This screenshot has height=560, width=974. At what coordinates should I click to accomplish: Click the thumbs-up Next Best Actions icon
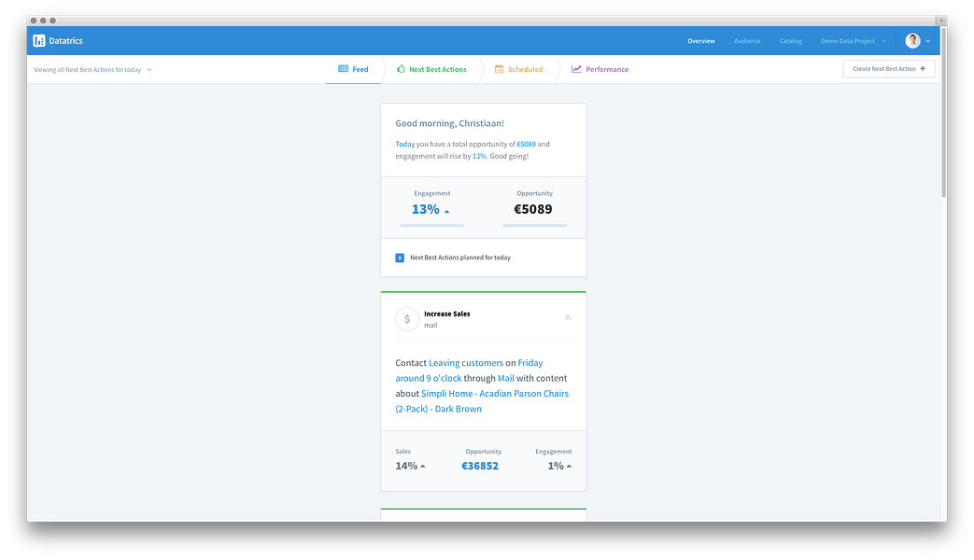401,69
